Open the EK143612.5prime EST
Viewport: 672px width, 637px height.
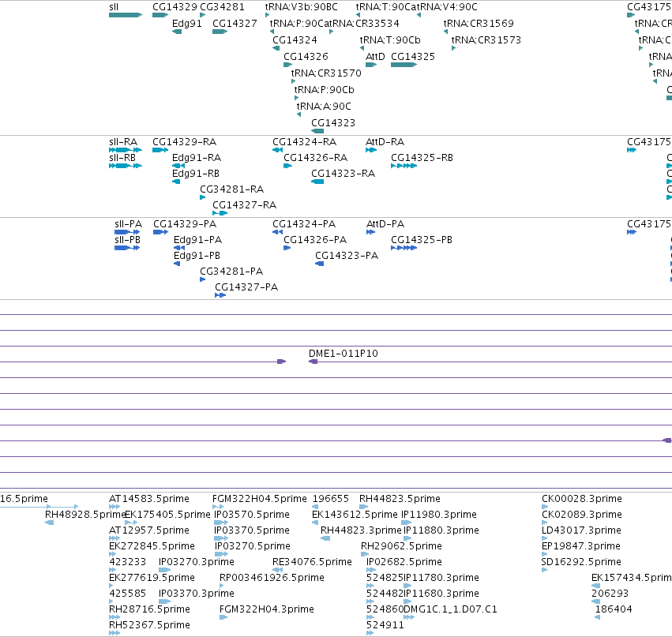[x=315, y=523]
